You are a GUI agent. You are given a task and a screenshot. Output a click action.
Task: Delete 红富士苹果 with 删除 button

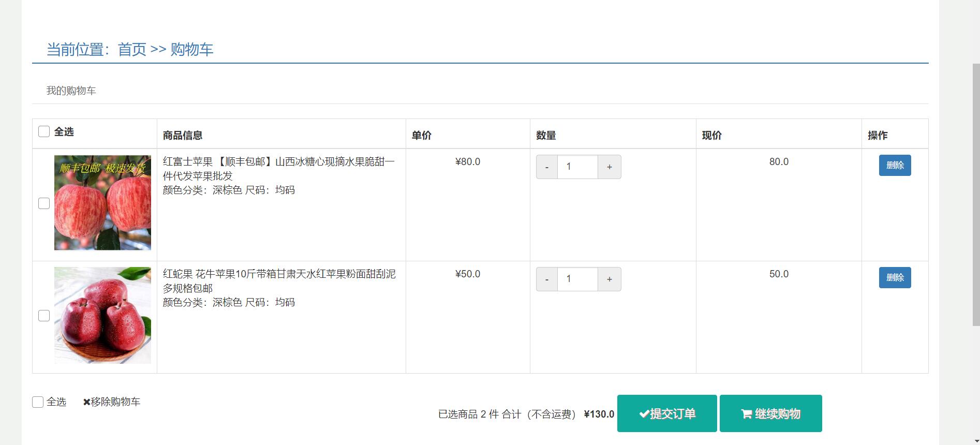tap(895, 166)
